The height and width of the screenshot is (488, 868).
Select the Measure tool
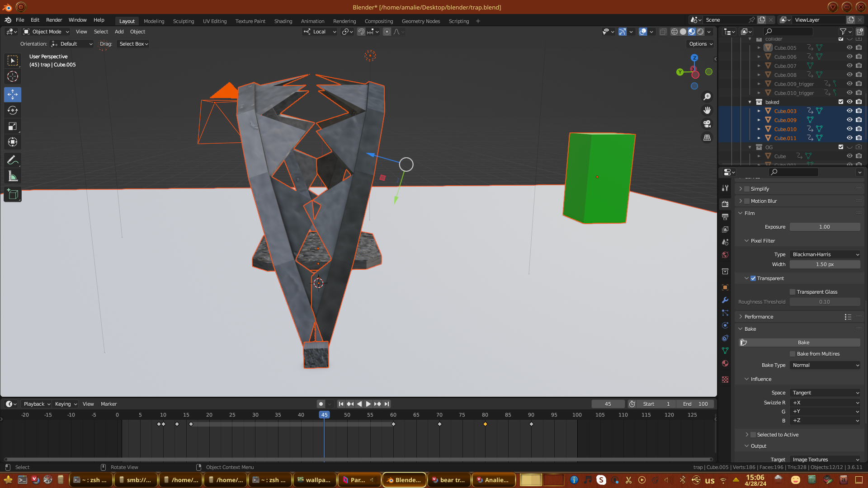pyautogui.click(x=13, y=176)
